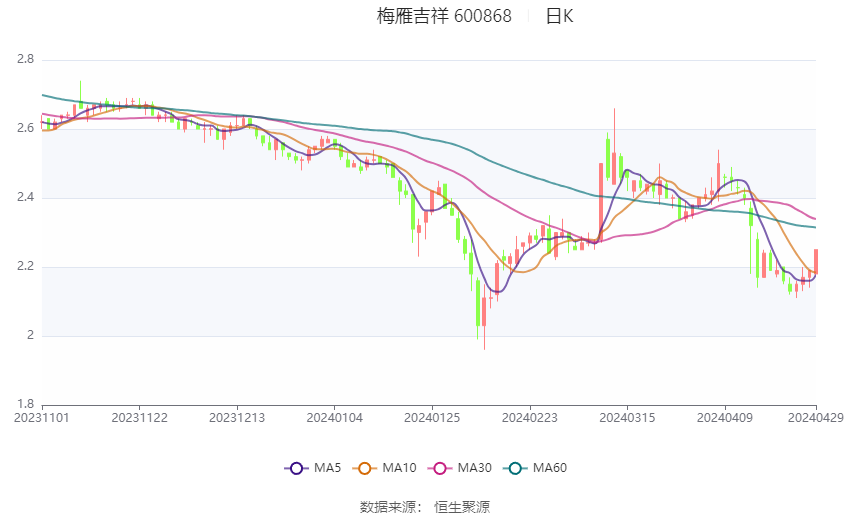
Task: Click the 20231213 x-axis date label
Action: pyautogui.click(x=237, y=418)
